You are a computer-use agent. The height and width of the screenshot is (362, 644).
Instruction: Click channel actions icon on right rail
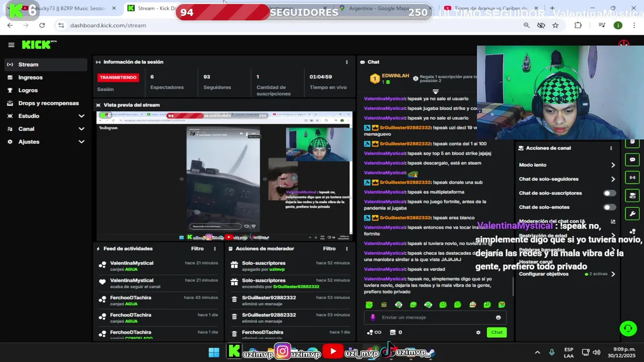[632, 196]
